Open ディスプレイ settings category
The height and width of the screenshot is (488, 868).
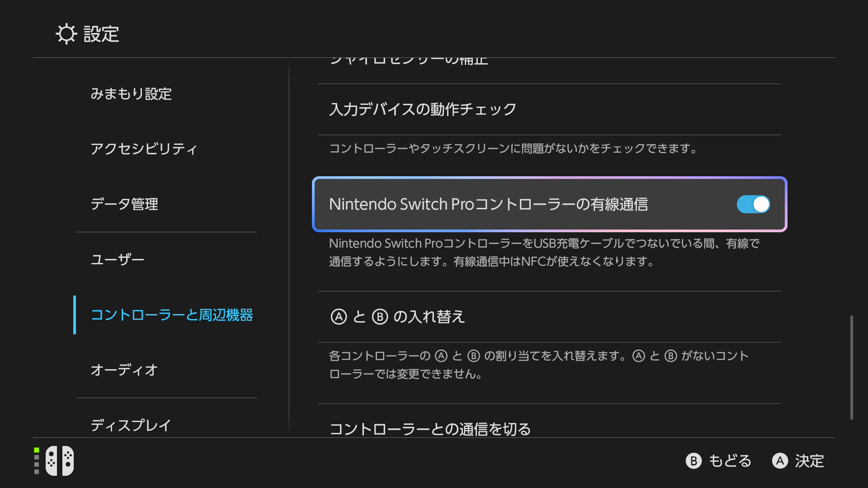coord(131,425)
